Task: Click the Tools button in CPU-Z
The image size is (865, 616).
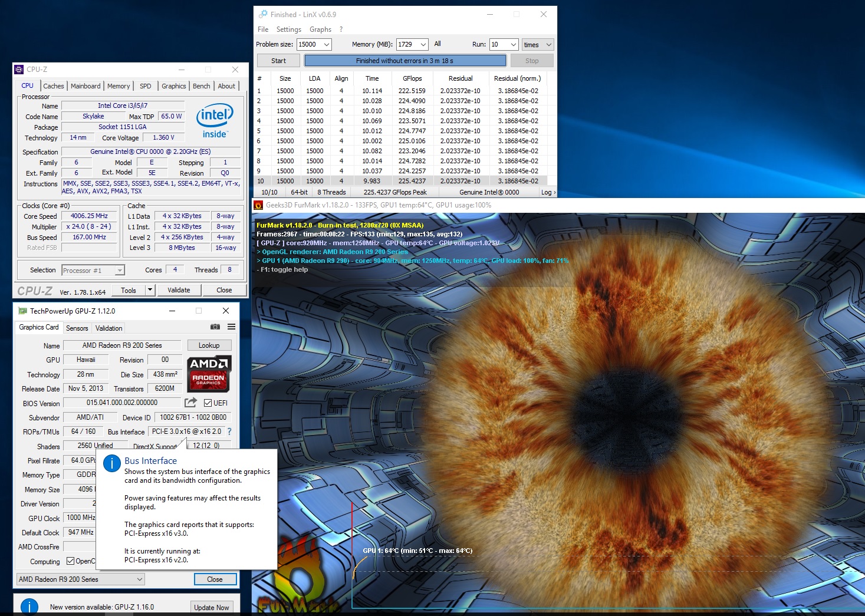Action: click(x=129, y=290)
